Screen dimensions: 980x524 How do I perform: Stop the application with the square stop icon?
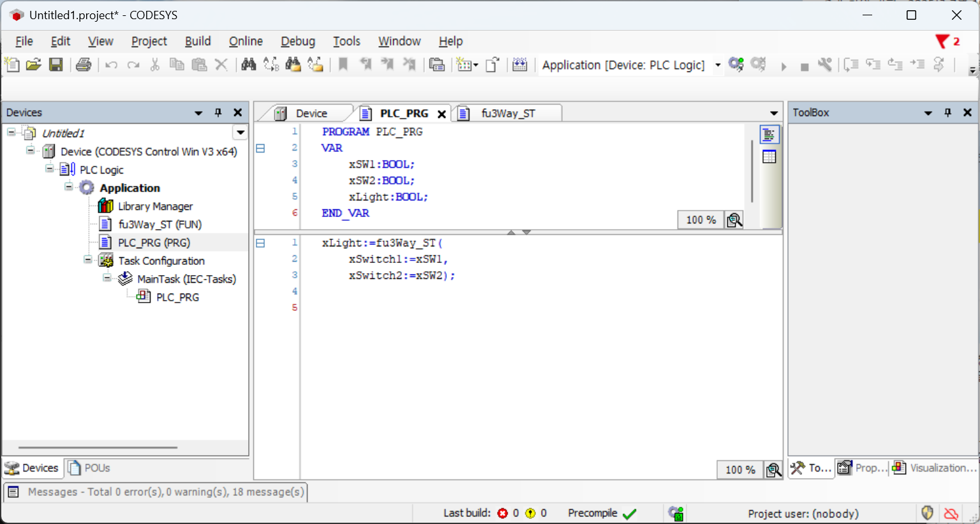click(805, 66)
